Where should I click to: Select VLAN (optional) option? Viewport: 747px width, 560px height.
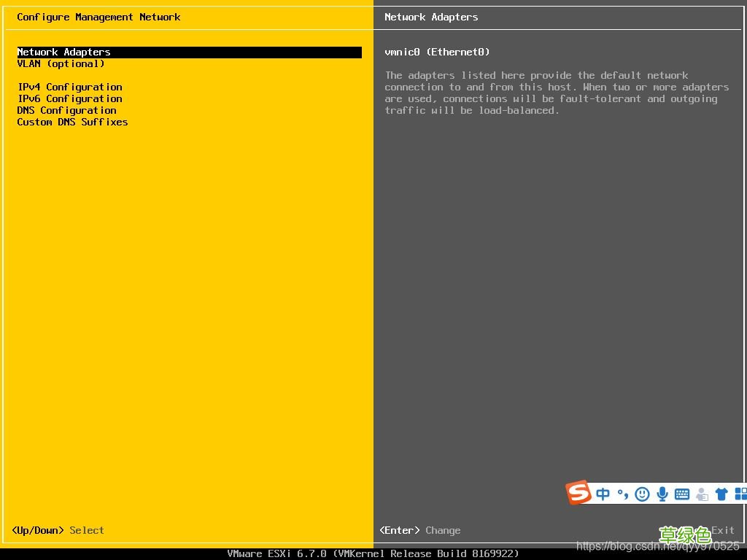tap(61, 64)
